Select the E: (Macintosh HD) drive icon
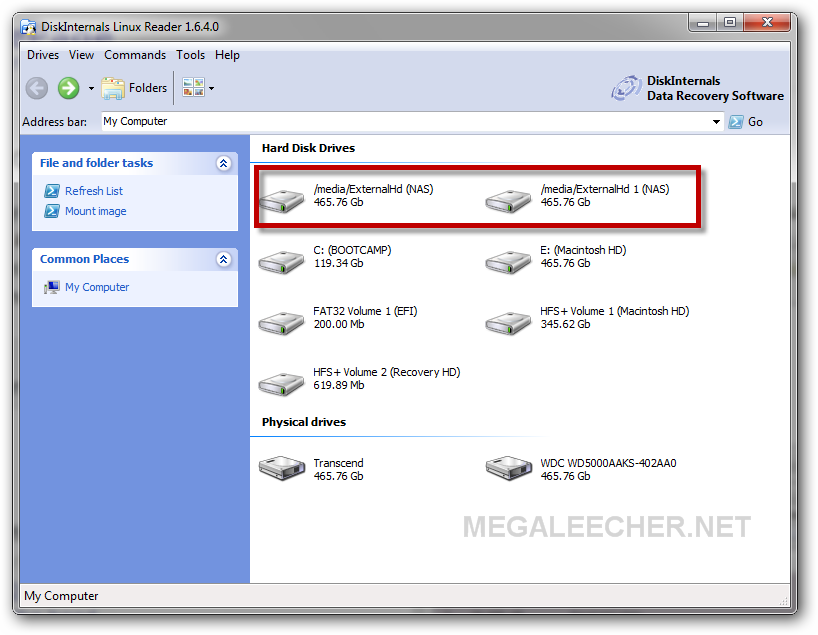The width and height of the screenshot is (818, 635). point(508,261)
